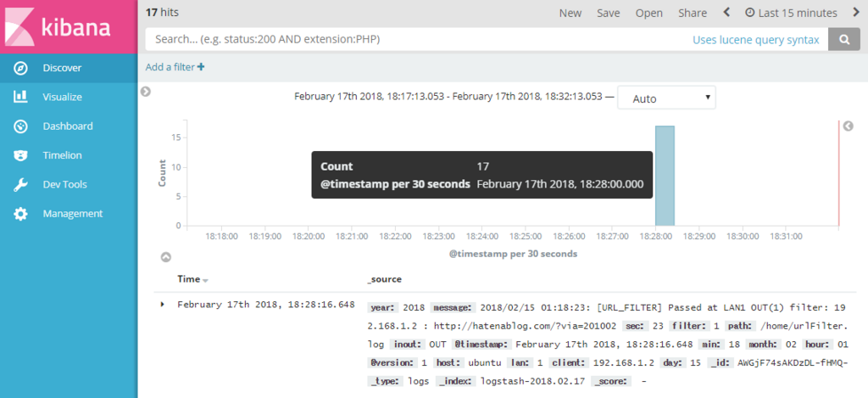Click the 18:31:00 axis label

click(786, 236)
